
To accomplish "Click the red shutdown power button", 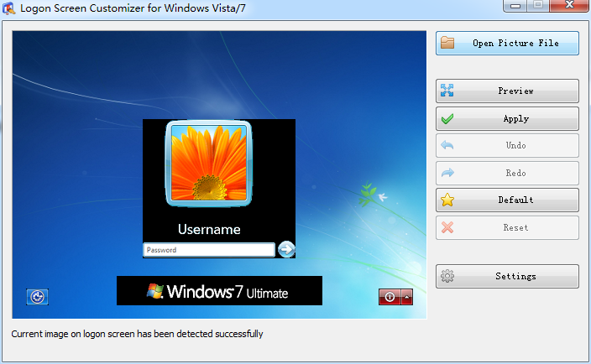I will (390, 297).
